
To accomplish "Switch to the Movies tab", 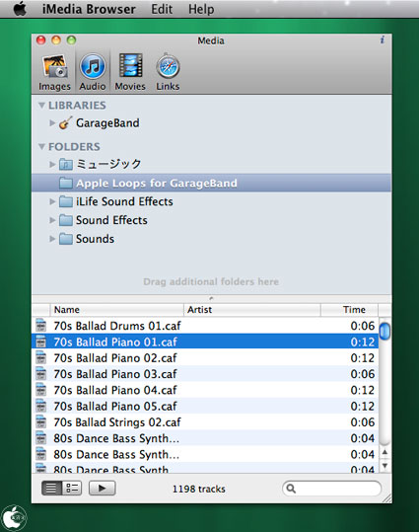I will pos(130,72).
